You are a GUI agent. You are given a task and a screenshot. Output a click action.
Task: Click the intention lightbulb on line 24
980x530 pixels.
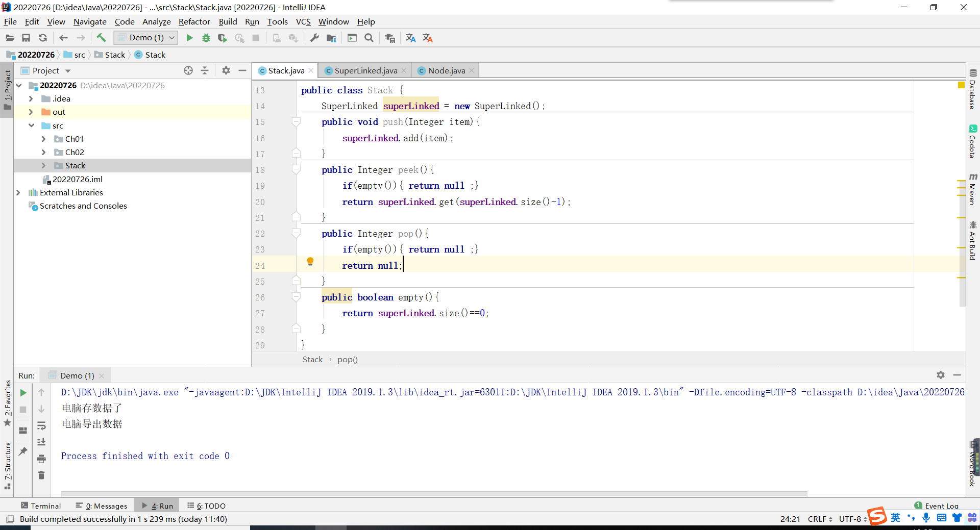pos(310,262)
